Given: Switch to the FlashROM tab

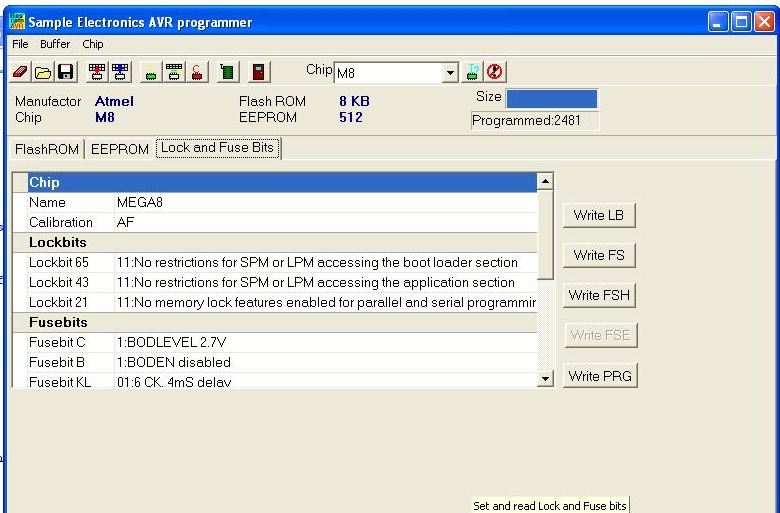Looking at the screenshot, I should pyautogui.click(x=46, y=149).
